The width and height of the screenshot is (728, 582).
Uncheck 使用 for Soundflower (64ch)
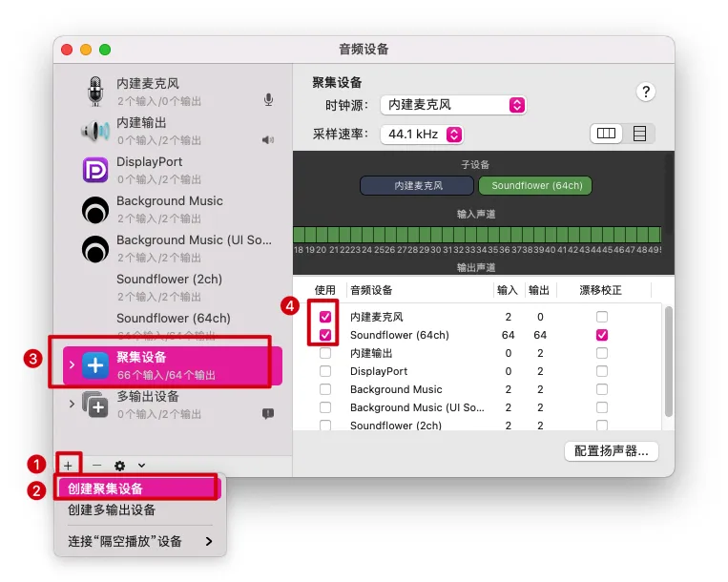(325, 335)
